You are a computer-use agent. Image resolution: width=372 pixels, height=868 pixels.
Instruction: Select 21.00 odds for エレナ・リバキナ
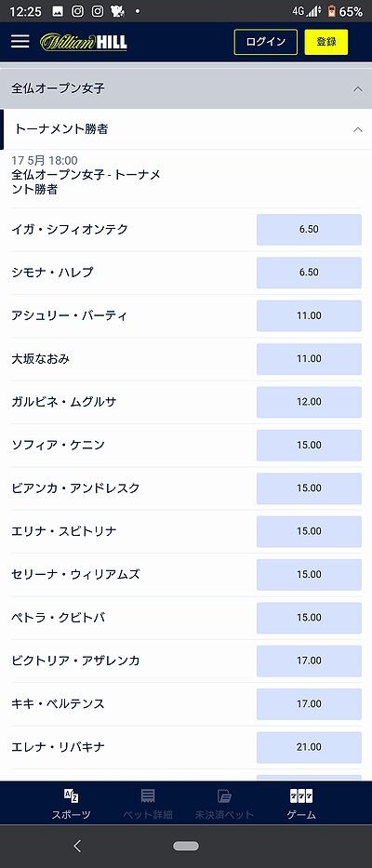(309, 747)
